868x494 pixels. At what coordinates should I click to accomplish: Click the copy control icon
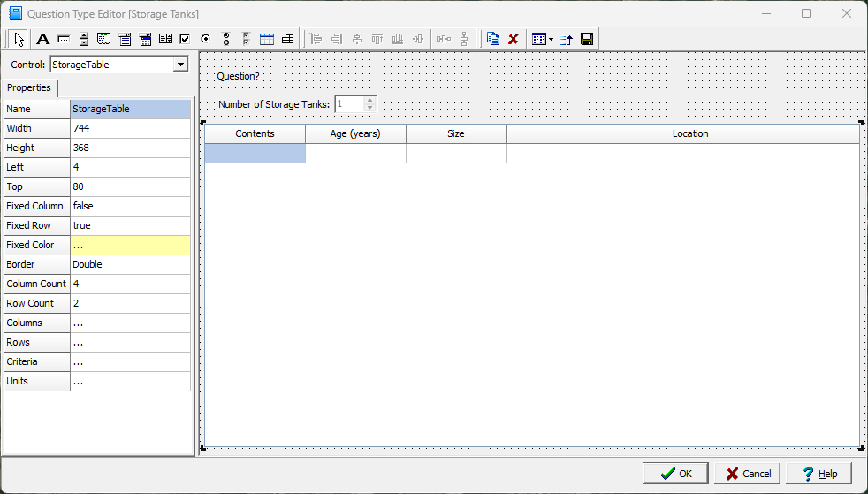point(493,39)
